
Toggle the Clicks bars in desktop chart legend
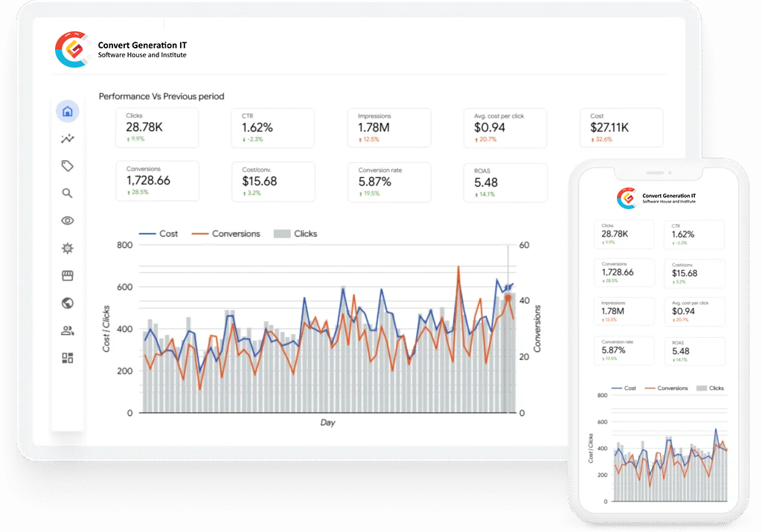[295, 234]
